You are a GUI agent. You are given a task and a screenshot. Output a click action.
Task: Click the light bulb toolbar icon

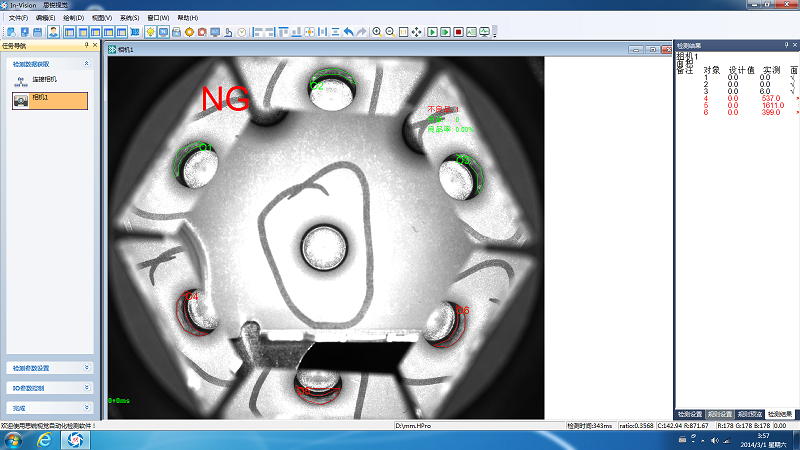coord(150,32)
